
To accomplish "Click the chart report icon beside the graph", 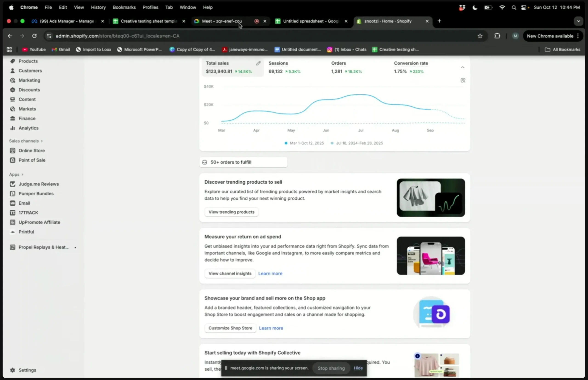I will point(463,80).
